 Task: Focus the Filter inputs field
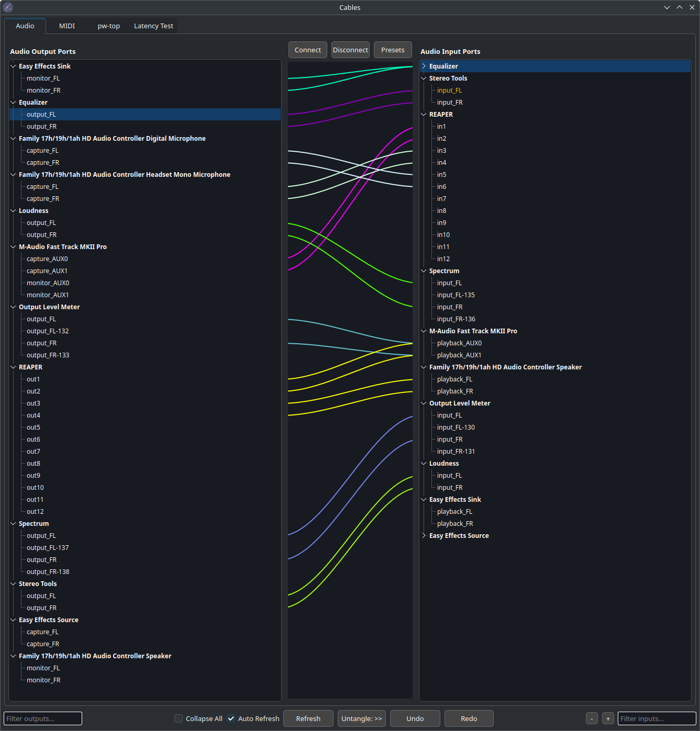[657, 718]
